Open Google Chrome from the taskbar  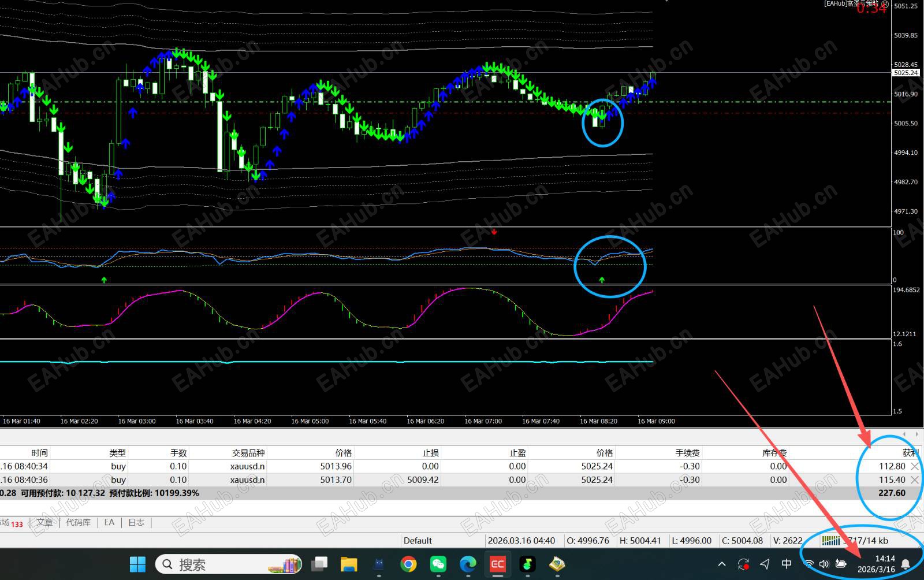click(408, 564)
